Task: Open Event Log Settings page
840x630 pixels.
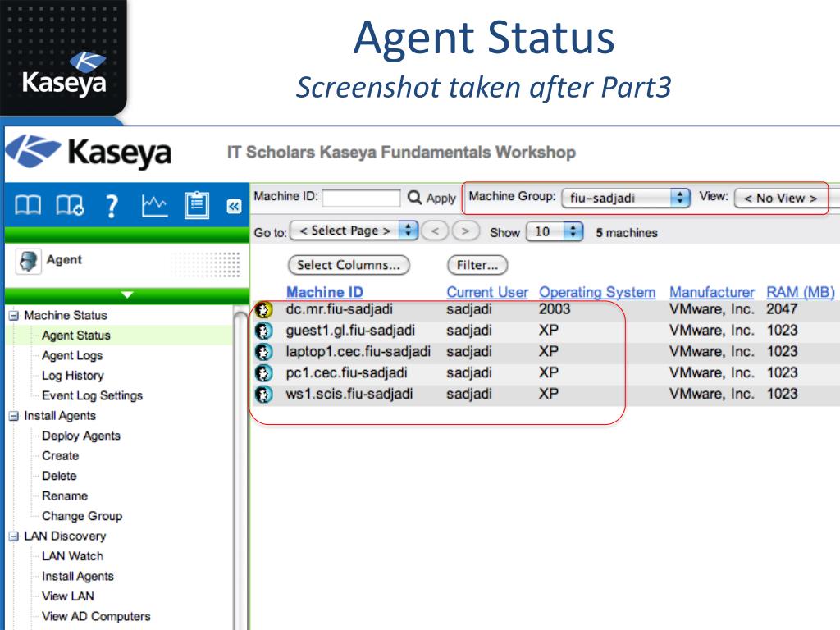Action: [92, 396]
